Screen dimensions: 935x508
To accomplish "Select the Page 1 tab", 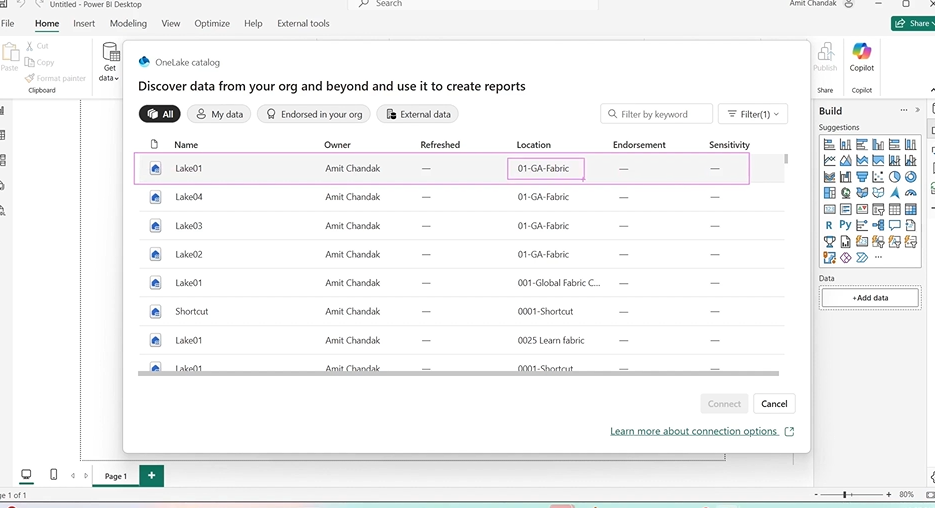I will click(116, 476).
